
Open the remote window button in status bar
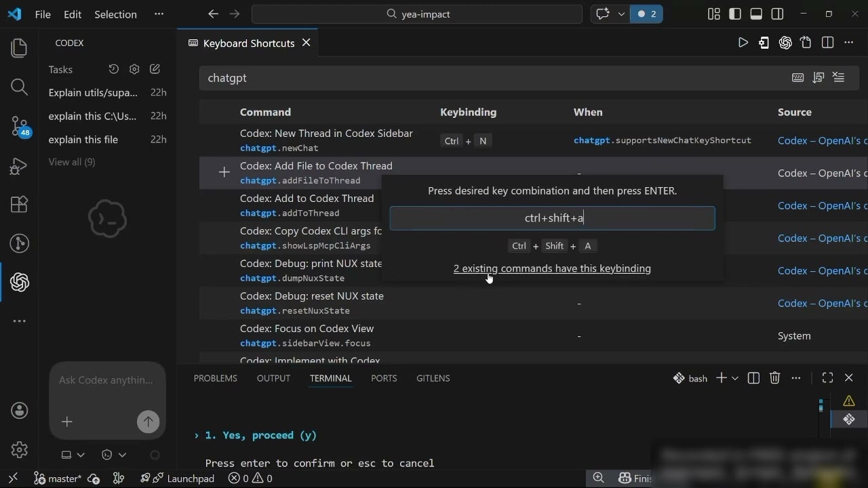(12, 478)
